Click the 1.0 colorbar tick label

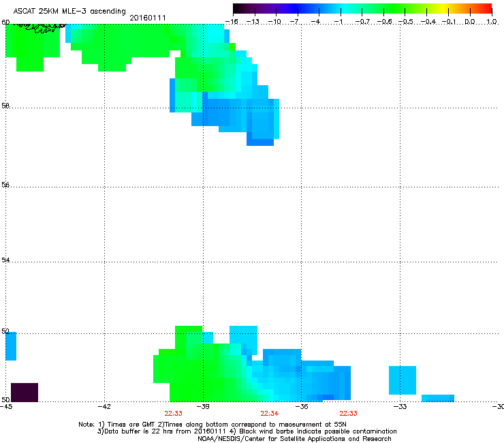492,22
